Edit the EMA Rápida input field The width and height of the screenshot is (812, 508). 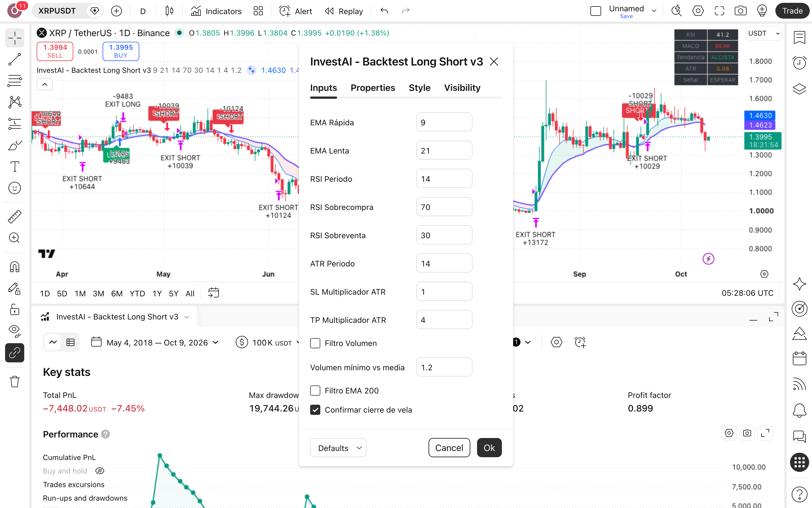[444, 122]
